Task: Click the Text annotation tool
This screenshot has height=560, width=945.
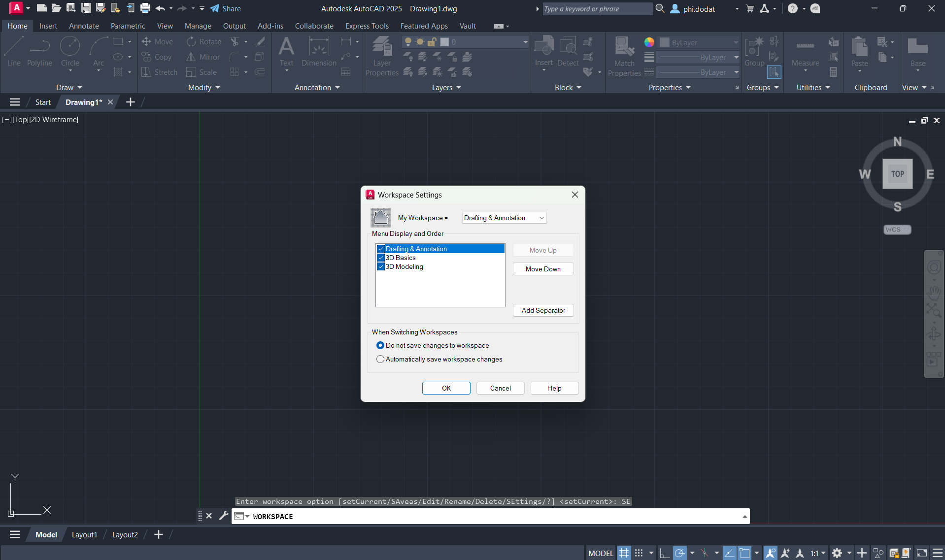Action: pyautogui.click(x=286, y=51)
